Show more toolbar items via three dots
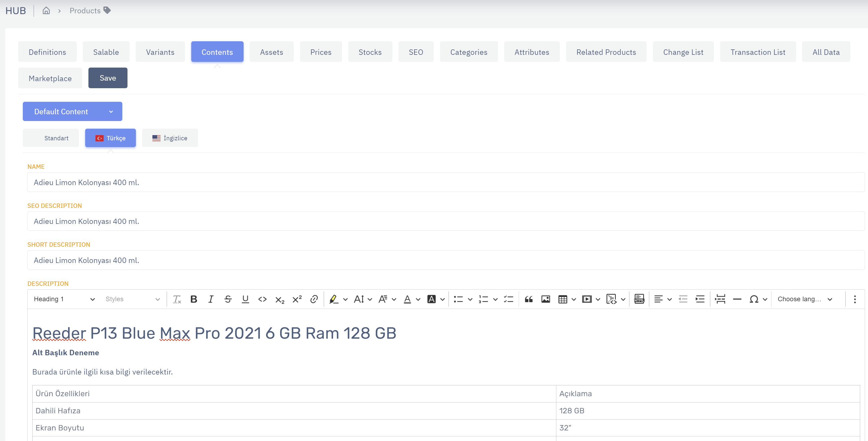Viewport: 868px width, 441px height. coord(855,299)
